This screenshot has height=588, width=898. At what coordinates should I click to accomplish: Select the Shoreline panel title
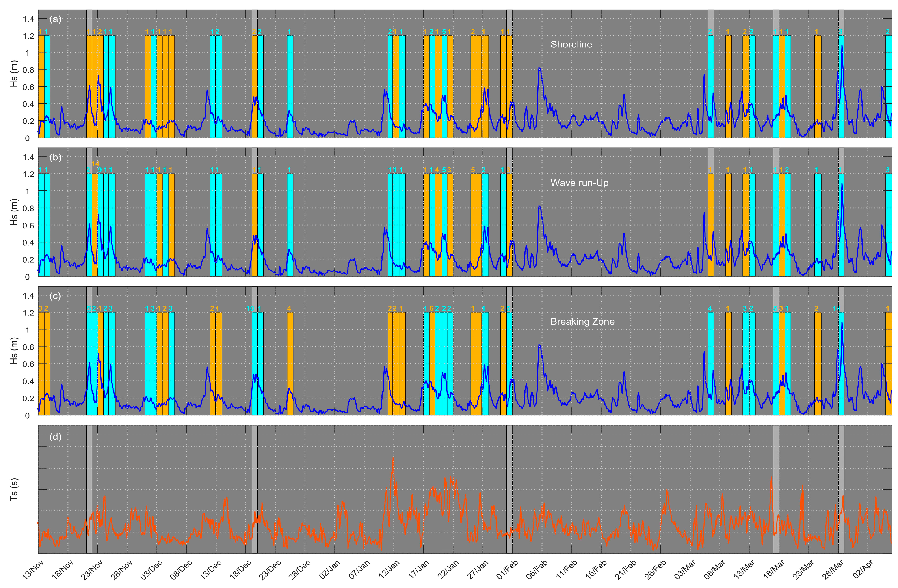click(x=572, y=44)
